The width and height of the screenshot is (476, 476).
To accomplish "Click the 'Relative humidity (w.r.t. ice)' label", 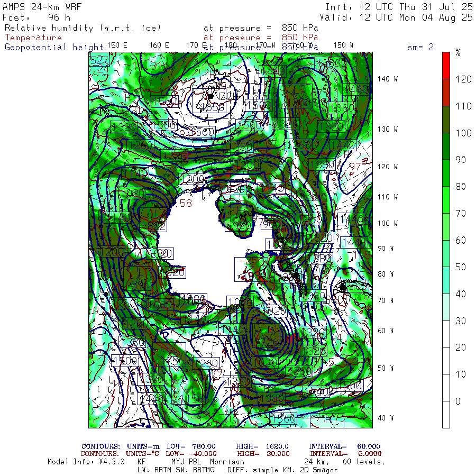I will [x=83, y=28].
